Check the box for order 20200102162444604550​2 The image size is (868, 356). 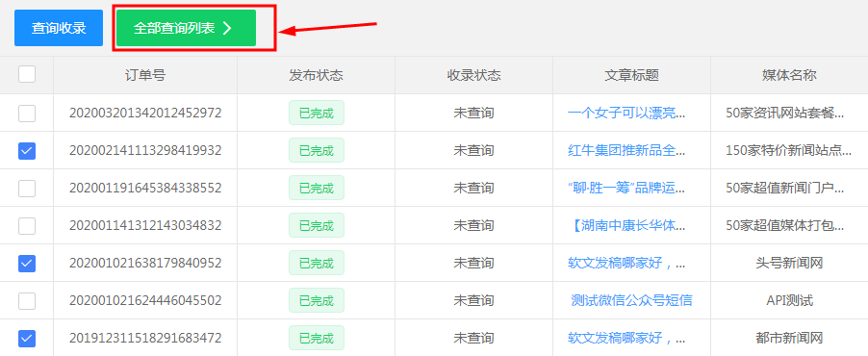click(27, 301)
